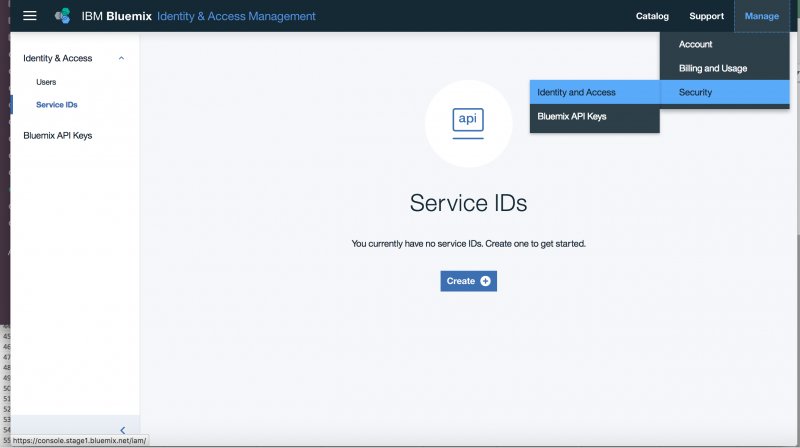Collapse sidebar with the left chevron
The height and width of the screenshot is (448, 800).
tap(122, 430)
